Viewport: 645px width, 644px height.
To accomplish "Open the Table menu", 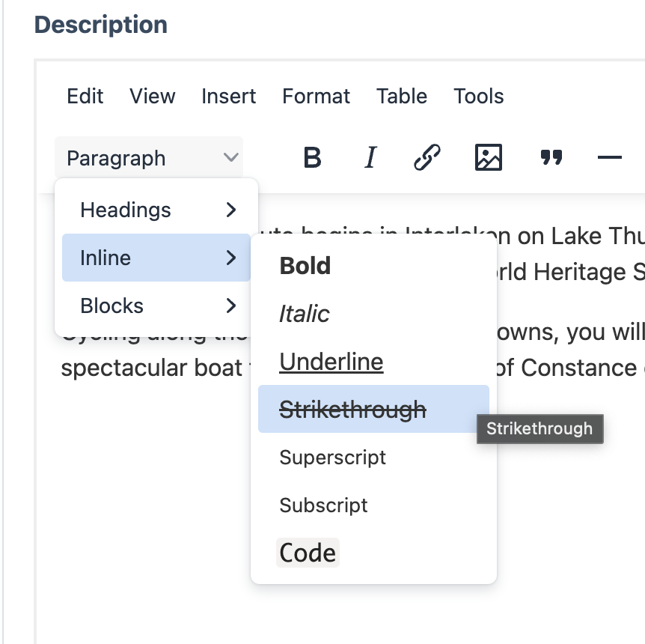I will [402, 96].
